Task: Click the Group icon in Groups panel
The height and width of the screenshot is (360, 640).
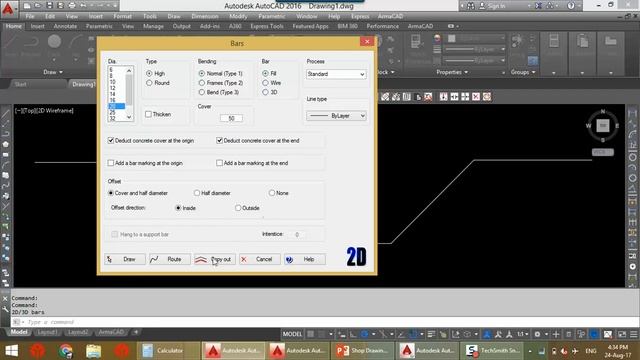Action: [517, 42]
